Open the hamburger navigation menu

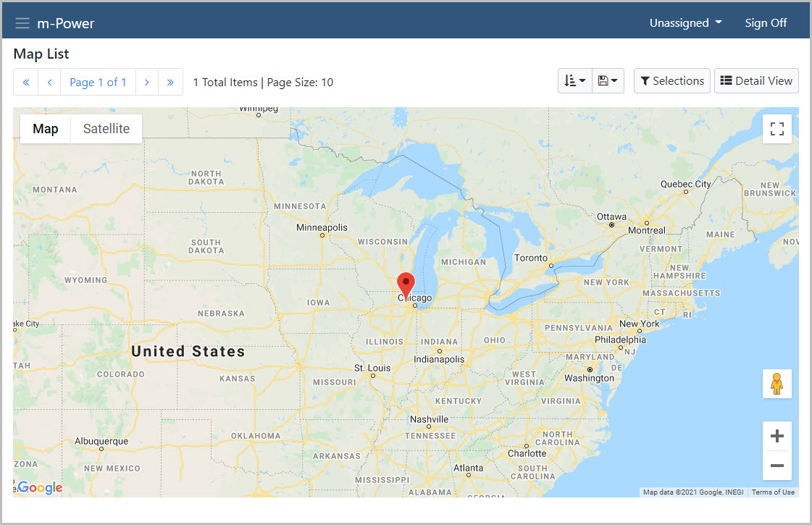point(22,23)
